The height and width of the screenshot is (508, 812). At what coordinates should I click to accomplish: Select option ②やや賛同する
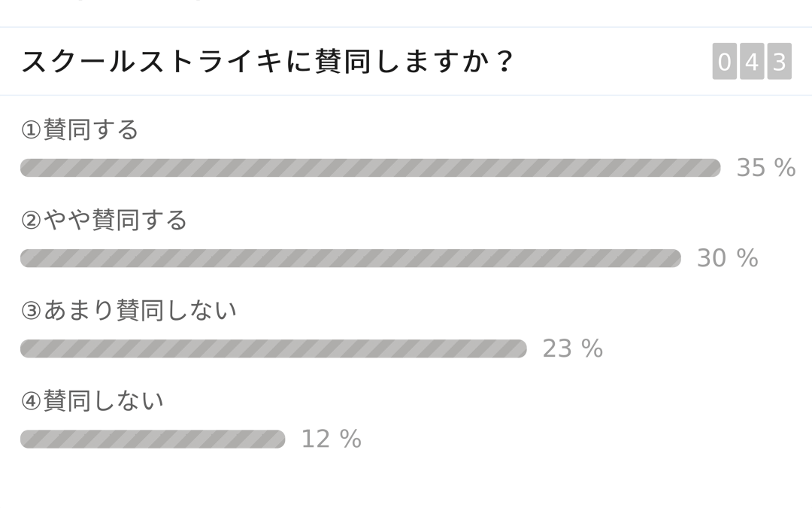tap(104, 220)
